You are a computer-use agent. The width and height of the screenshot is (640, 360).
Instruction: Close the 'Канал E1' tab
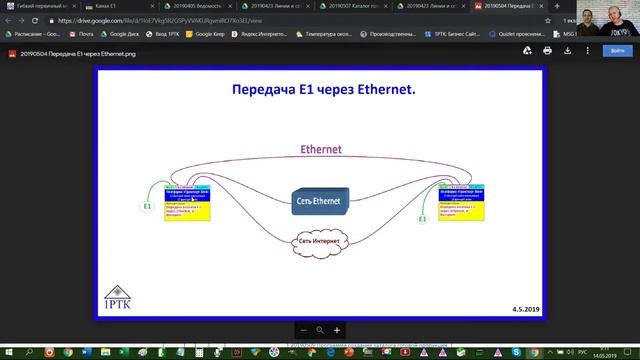[x=152, y=6]
